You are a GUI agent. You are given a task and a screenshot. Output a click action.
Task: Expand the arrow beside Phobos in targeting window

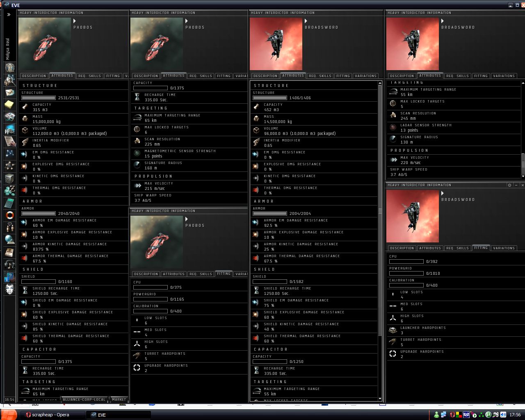coord(187,21)
